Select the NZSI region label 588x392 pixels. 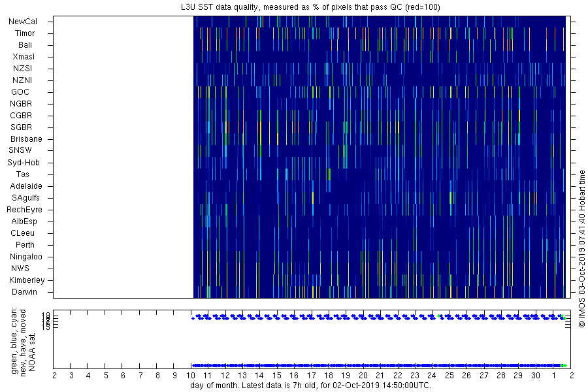coord(22,69)
